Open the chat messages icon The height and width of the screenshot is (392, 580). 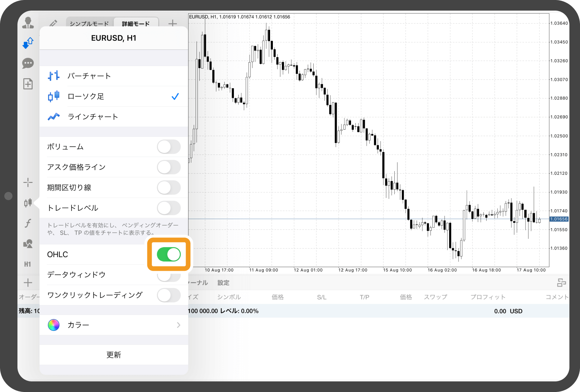point(28,63)
